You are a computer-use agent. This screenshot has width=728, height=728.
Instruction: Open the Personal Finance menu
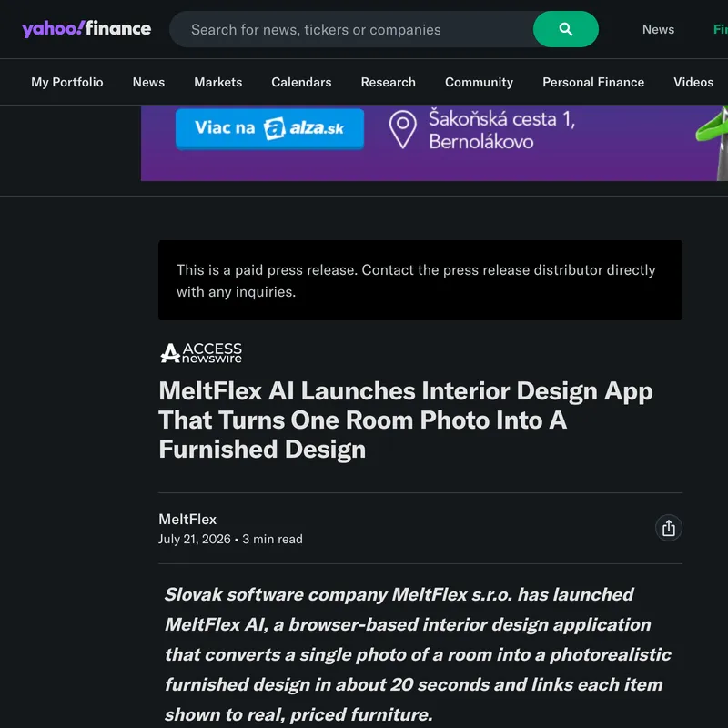pyautogui.click(x=593, y=82)
